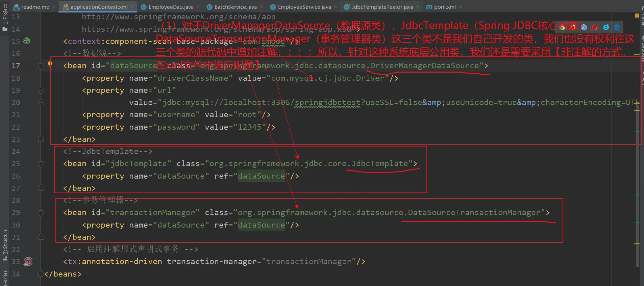
Task: Click the driverClassName property name
Action: 193,78
